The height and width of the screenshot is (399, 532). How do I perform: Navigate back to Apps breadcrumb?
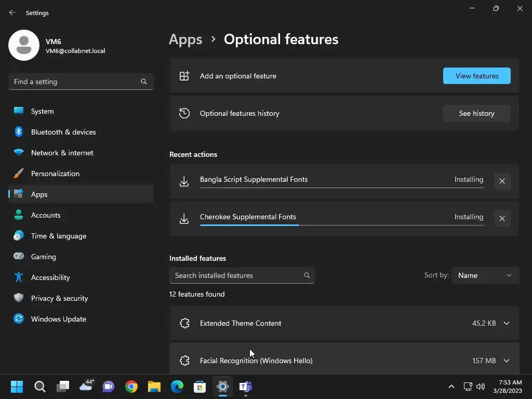coord(185,39)
